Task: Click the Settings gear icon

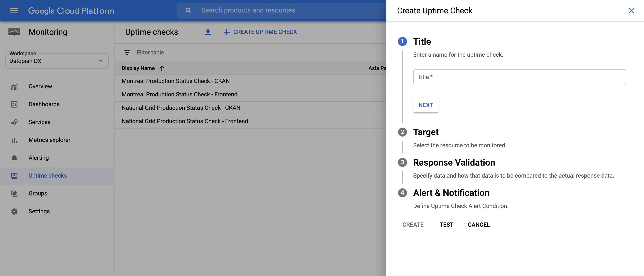Action: 14,212
